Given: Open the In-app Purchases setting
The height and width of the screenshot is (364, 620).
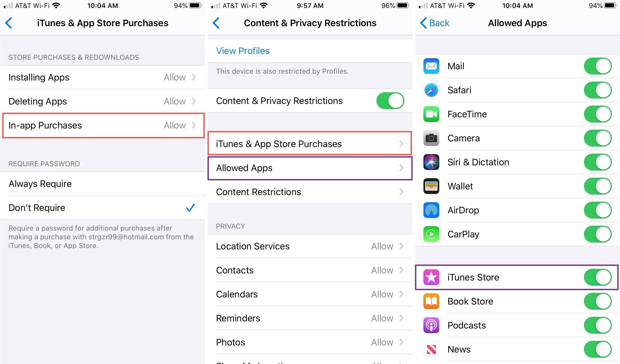Looking at the screenshot, I should (x=103, y=125).
